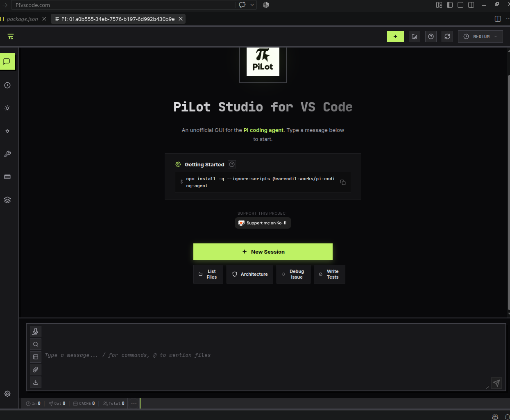Click the vertical scrollbar in chat area

[x=509, y=193]
